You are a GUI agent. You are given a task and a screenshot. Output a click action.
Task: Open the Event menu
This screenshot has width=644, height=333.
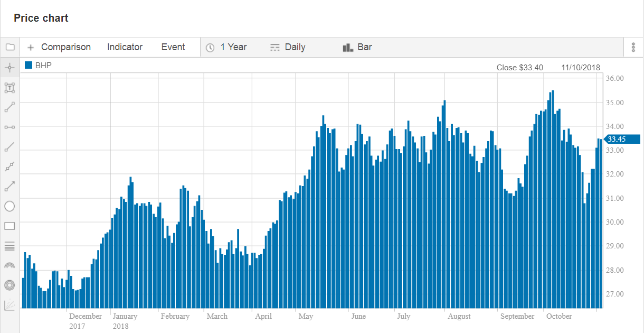[x=173, y=47]
